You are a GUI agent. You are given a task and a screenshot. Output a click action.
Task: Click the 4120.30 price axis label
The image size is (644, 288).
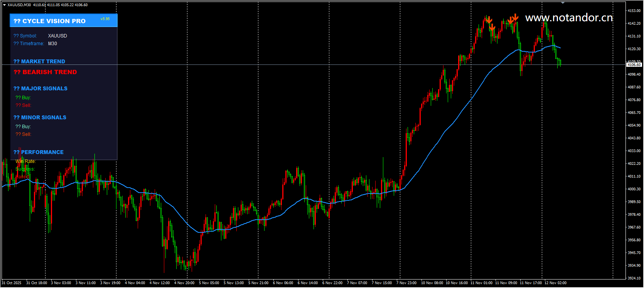pyautogui.click(x=634, y=49)
